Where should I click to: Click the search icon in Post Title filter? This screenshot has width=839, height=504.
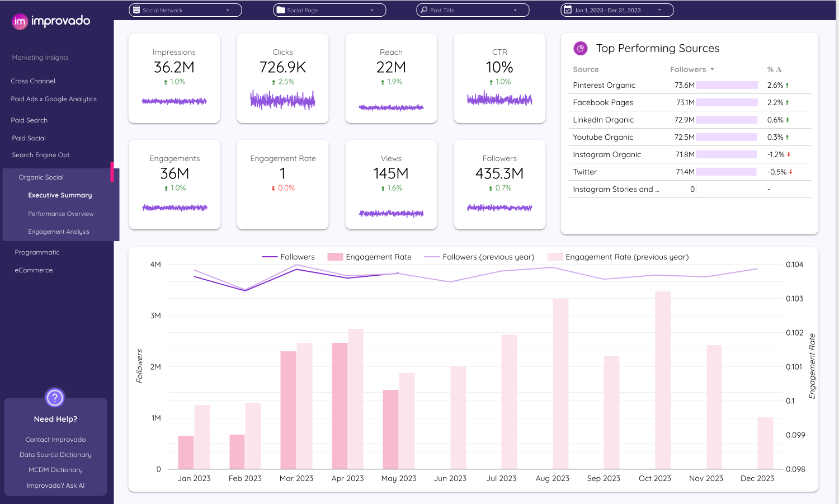[424, 10]
